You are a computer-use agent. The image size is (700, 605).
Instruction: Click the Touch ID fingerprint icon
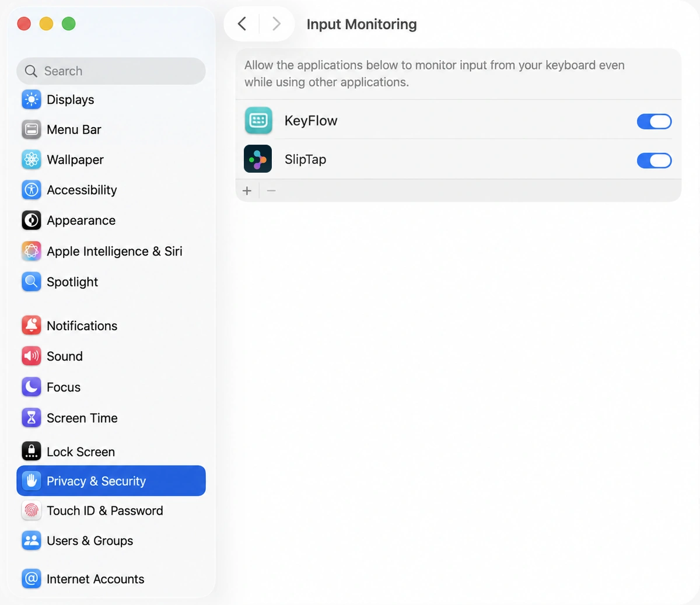coord(32,510)
